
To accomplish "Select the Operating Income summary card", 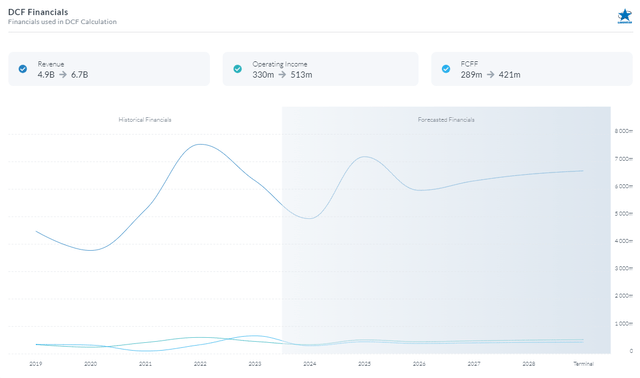I will click(320, 69).
